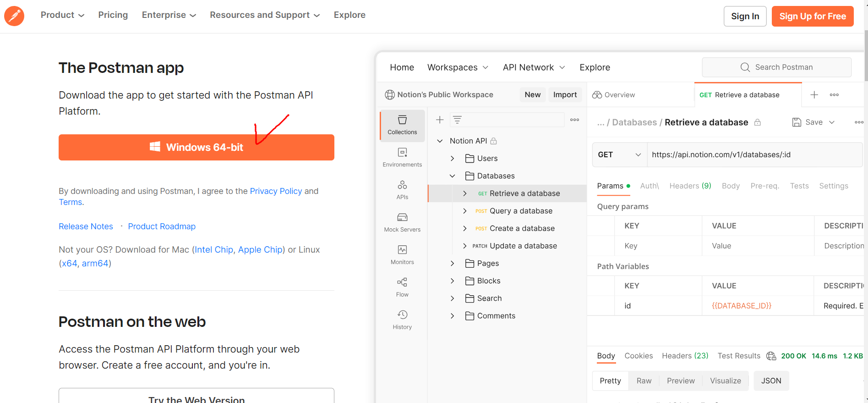This screenshot has width=868, height=403.
Task: Open the three-dot menu beside the new tab plus
Action: (834, 95)
